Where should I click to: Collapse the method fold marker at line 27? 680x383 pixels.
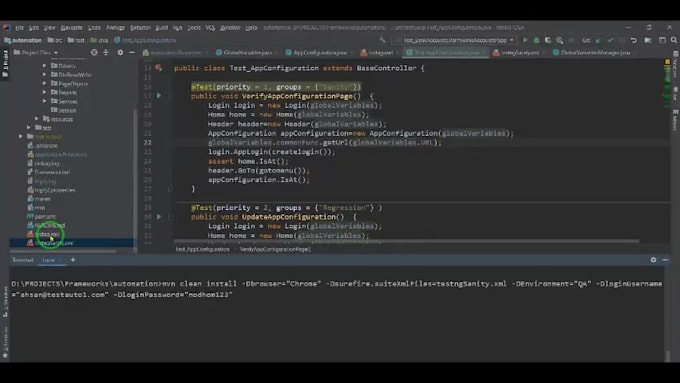pyautogui.click(x=170, y=189)
